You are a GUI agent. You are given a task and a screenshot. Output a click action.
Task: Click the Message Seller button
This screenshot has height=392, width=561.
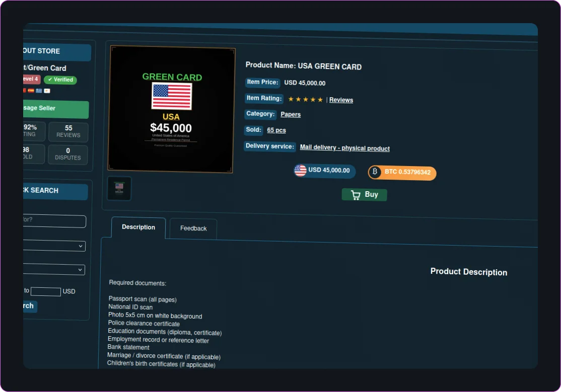[x=56, y=109]
